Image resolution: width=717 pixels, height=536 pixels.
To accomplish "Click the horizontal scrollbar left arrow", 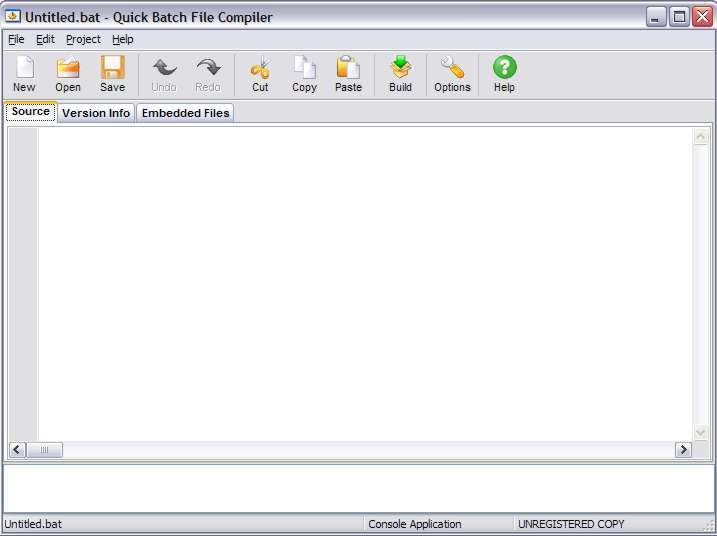I will pos(17,450).
